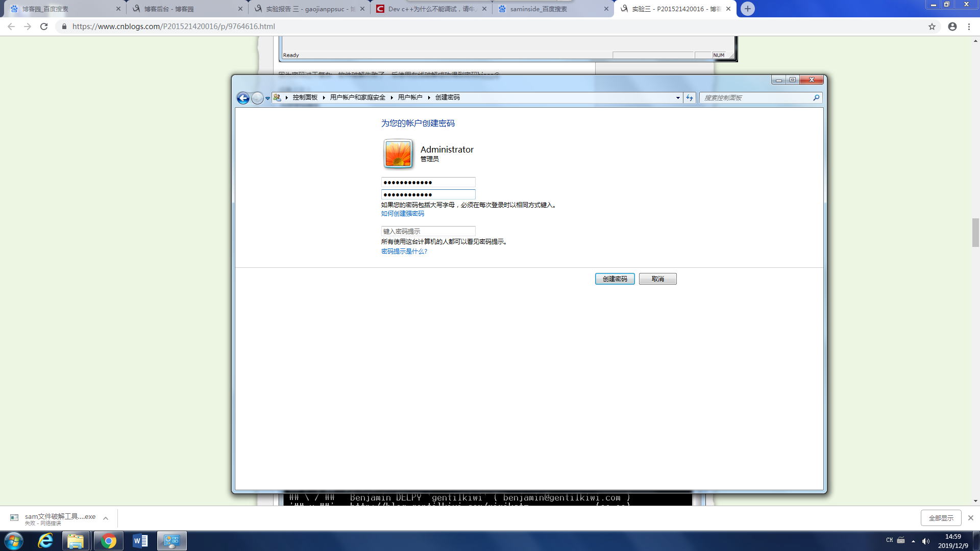The height and width of the screenshot is (551, 980).
Task: Reload the cnblogs page
Action: (x=44, y=27)
